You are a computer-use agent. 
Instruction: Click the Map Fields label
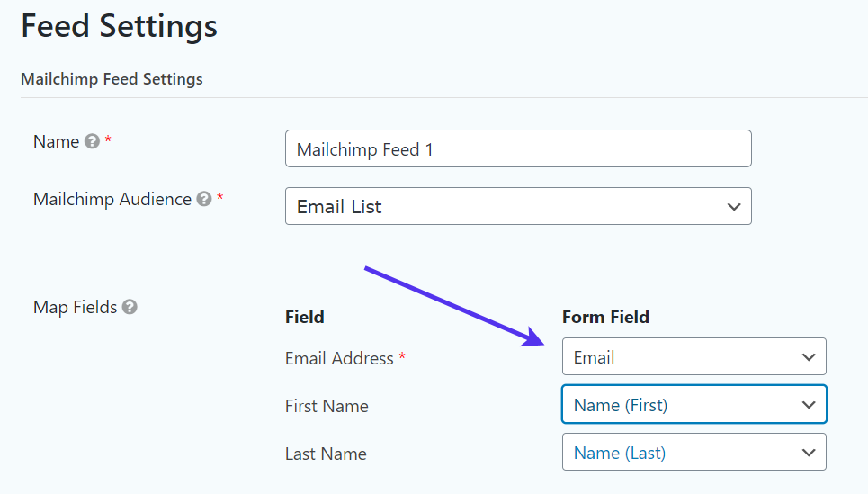click(x=75, y=307)
